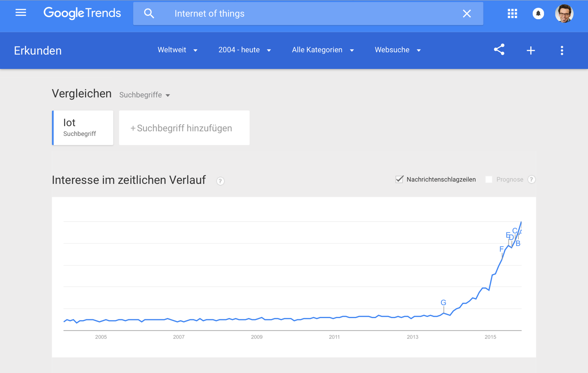The height and width of the screenshot is (373, 588).
Task: Click Suchbegriff hinzufügen to add term
Action: click(x=184, y=128)
